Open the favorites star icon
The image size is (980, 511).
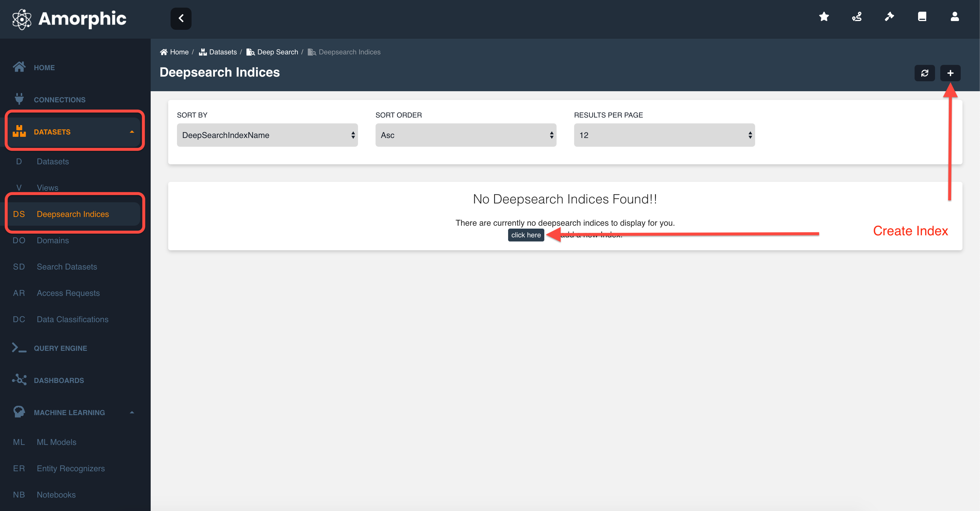[824, 17]
